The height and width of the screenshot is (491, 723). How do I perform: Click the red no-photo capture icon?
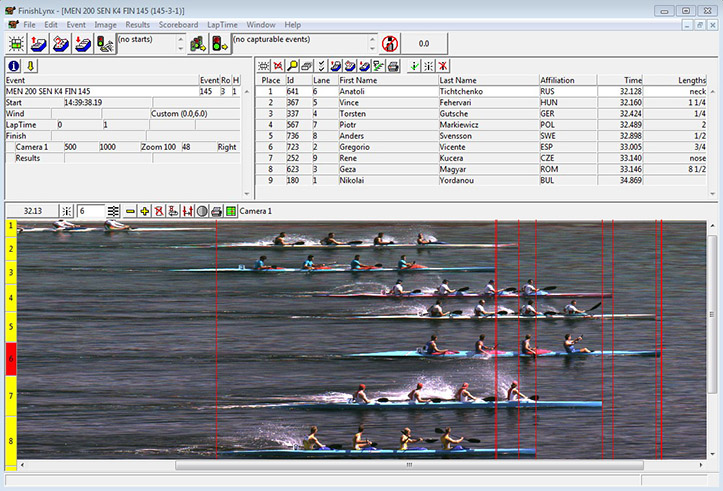390,44
